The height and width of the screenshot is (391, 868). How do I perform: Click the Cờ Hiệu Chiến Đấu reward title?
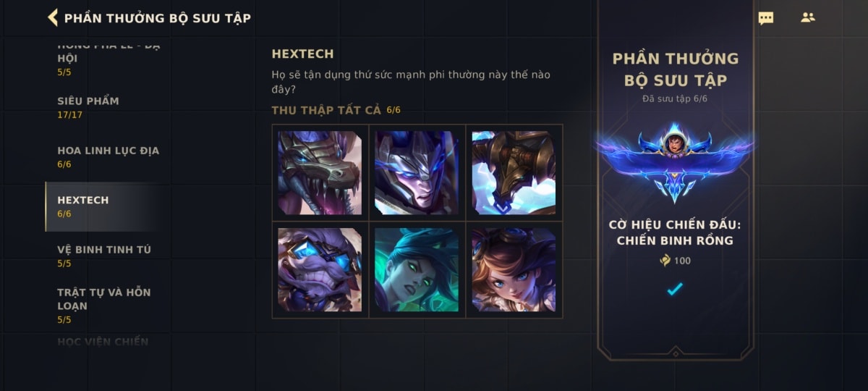(x=675, y=232)
